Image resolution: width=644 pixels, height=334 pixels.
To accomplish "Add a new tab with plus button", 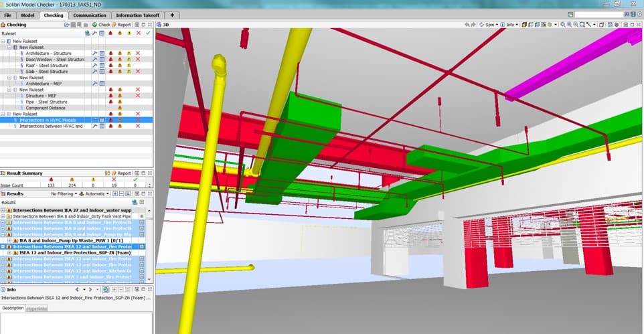I will coord(171,15).
